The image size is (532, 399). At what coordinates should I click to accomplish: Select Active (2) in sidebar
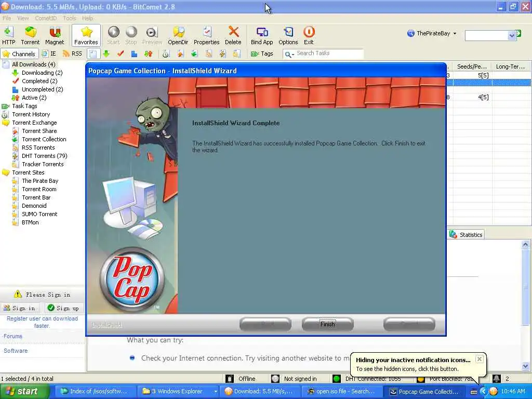34,97
